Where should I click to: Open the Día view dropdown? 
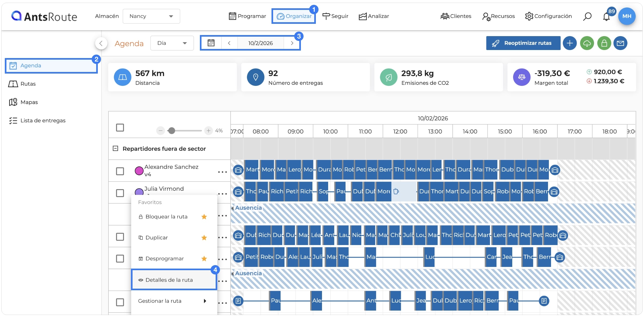(x=172, y=43)
